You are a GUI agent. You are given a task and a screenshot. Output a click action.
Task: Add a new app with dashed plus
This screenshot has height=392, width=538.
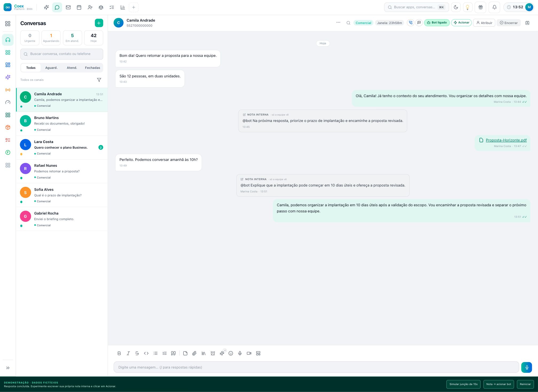coord(133,7)
